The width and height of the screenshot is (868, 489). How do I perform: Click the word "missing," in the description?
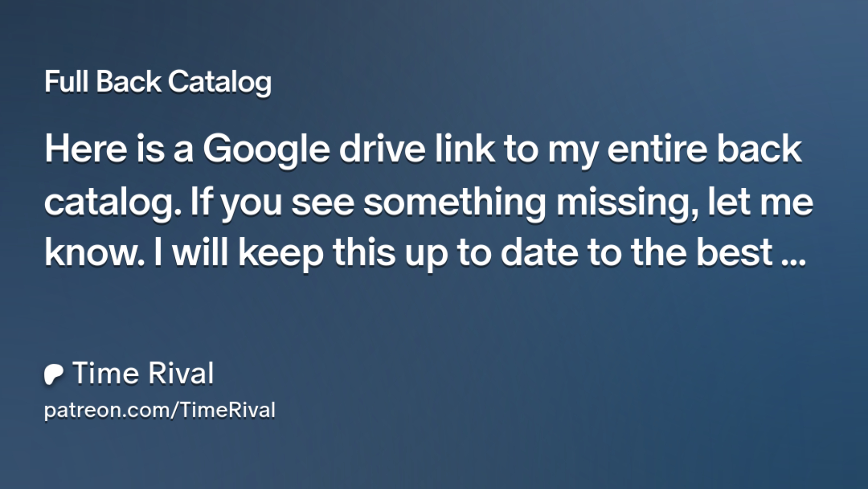pyautogui.click(x=627, y=202)
